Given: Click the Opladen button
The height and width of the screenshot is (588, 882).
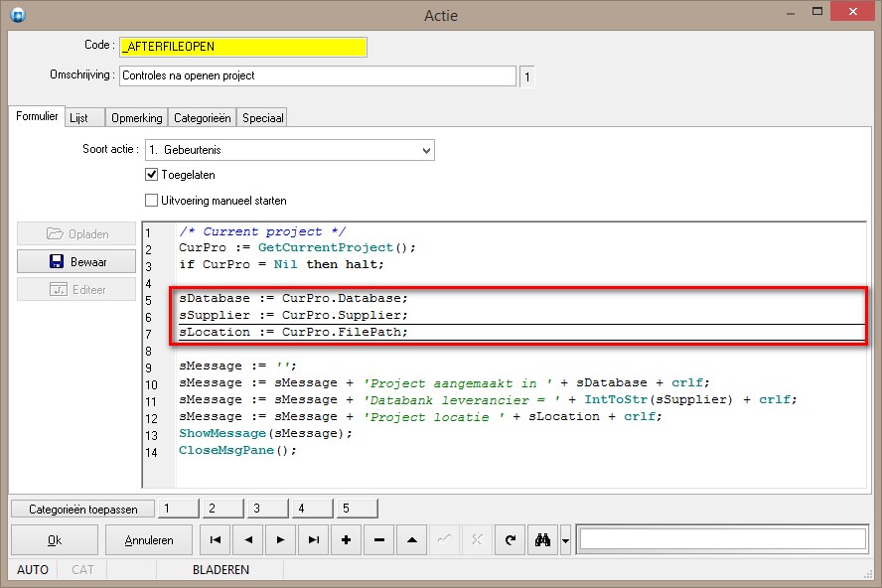Looking at the screenshot, I should (76, 233).
